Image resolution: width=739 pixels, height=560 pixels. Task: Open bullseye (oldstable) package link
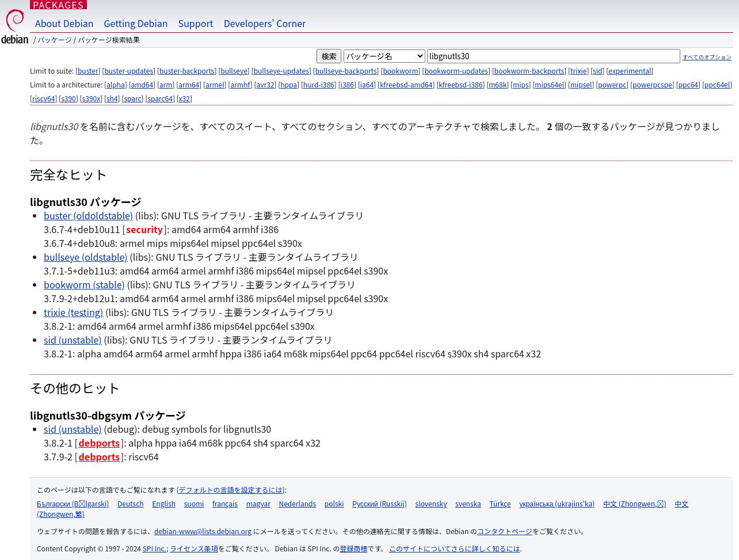pyautogui.click(x=86, y=257)
